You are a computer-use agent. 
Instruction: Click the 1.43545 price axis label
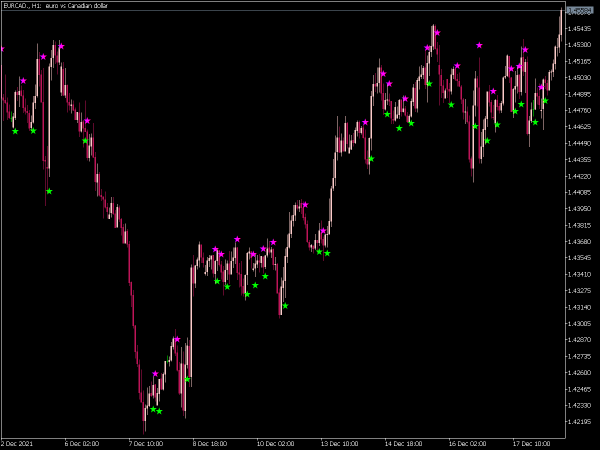[580, 258]
